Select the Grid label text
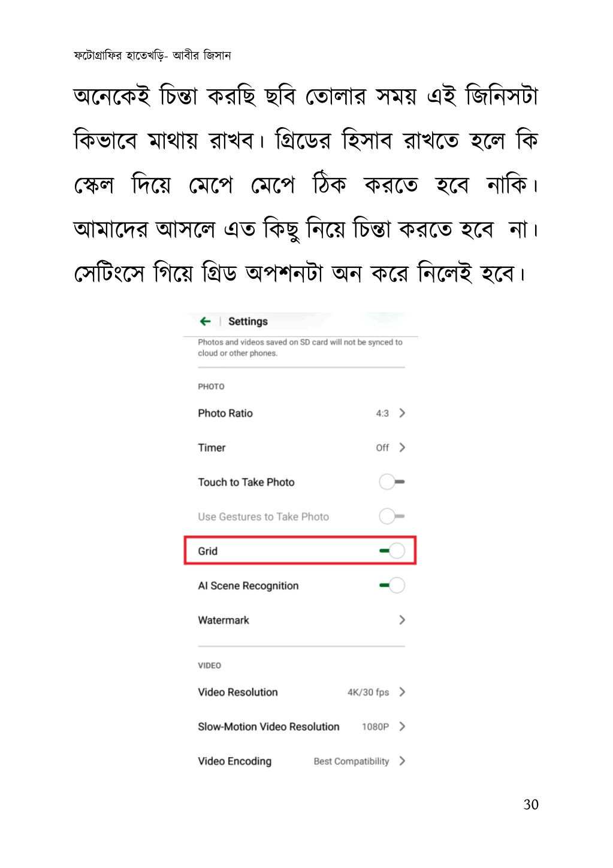This screenshot has width=613, height=868. 208,551
